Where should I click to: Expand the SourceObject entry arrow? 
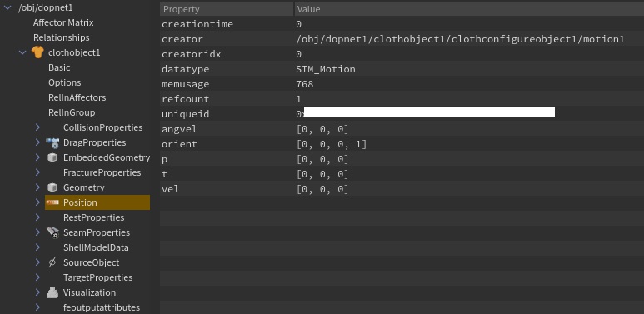pyautogui.click(x=37, y=262)
